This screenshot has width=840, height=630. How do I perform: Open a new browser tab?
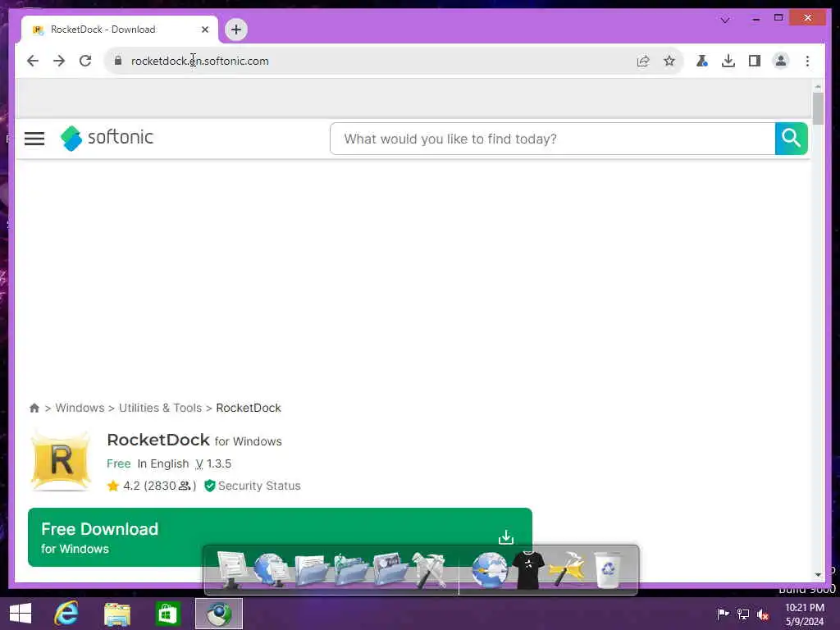coord(236,30)
